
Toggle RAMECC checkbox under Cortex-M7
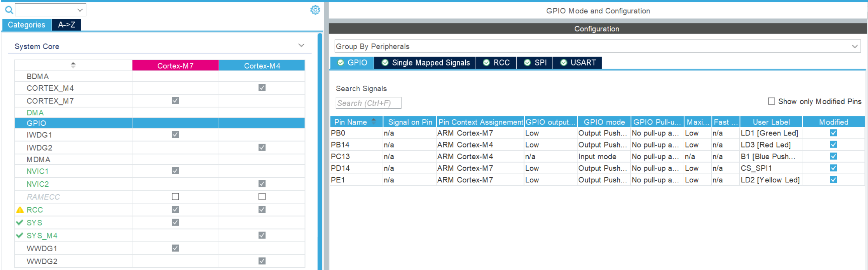coord(175,196)
